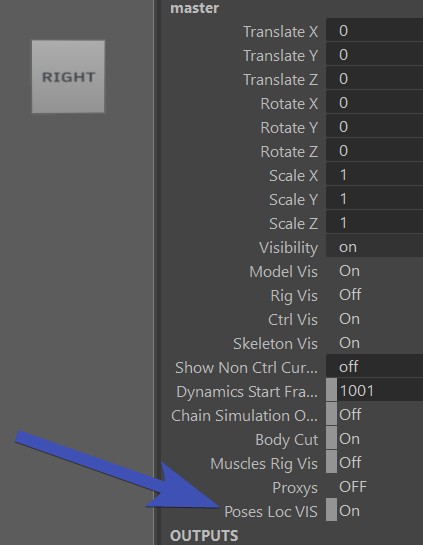The height and width of the screenshot is (545, 423).
Task: Select the Translate Y value field
Action: [374, 55]
